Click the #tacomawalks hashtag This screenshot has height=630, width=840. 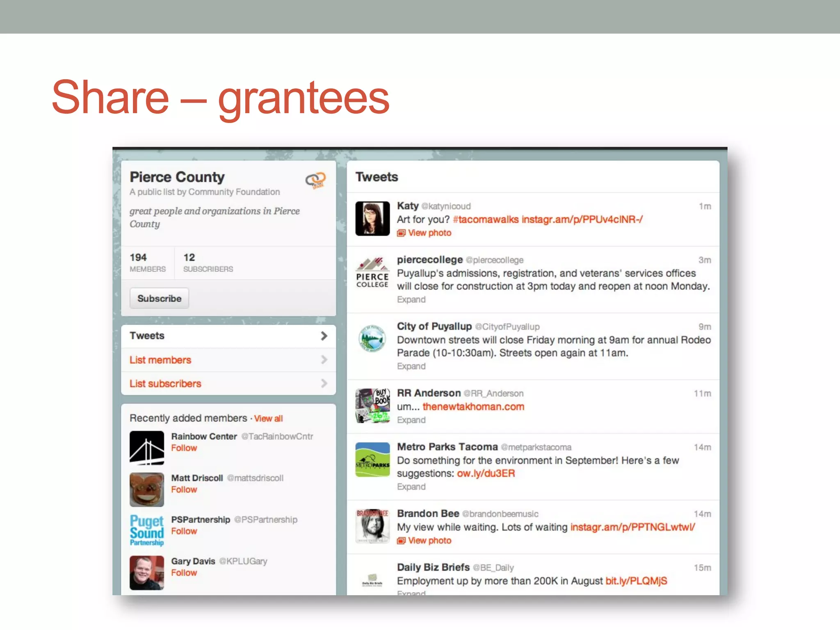(x=486, y=219)
